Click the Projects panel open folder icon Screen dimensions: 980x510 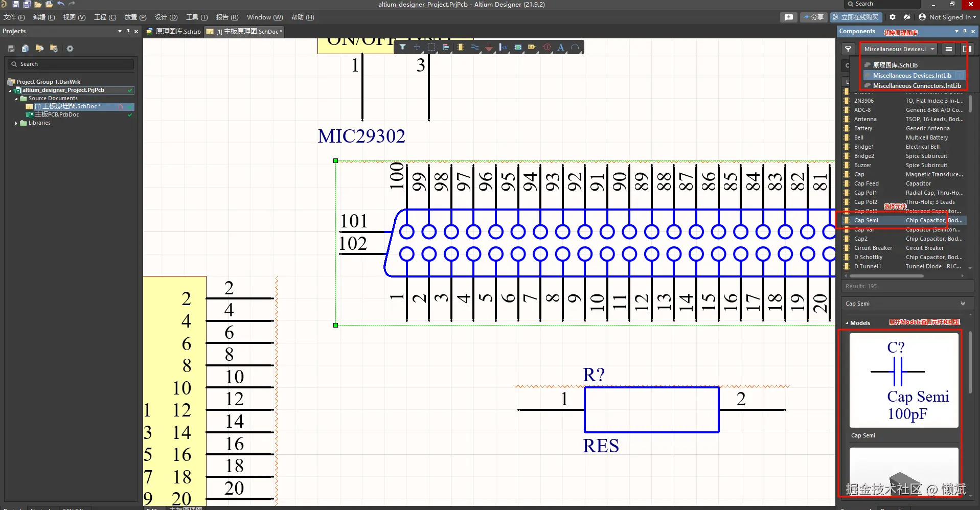click(39, 49)
